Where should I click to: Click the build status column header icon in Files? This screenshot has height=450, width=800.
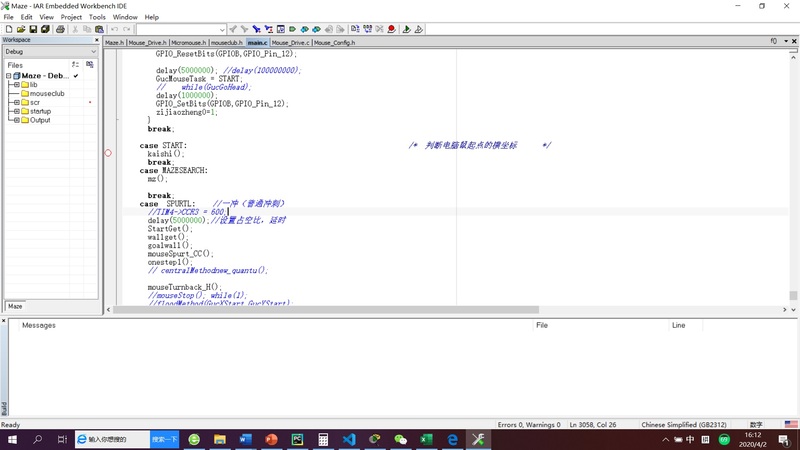click(76, 65)
